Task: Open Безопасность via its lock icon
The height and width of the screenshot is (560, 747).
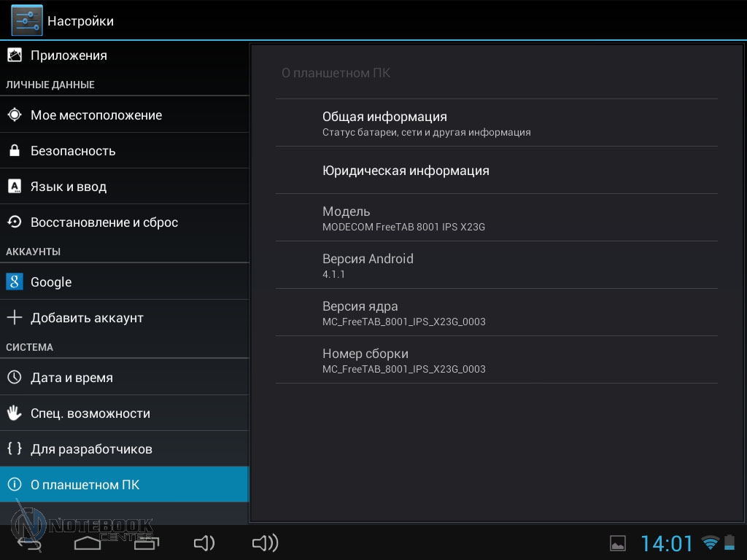Action: (15, 151)
